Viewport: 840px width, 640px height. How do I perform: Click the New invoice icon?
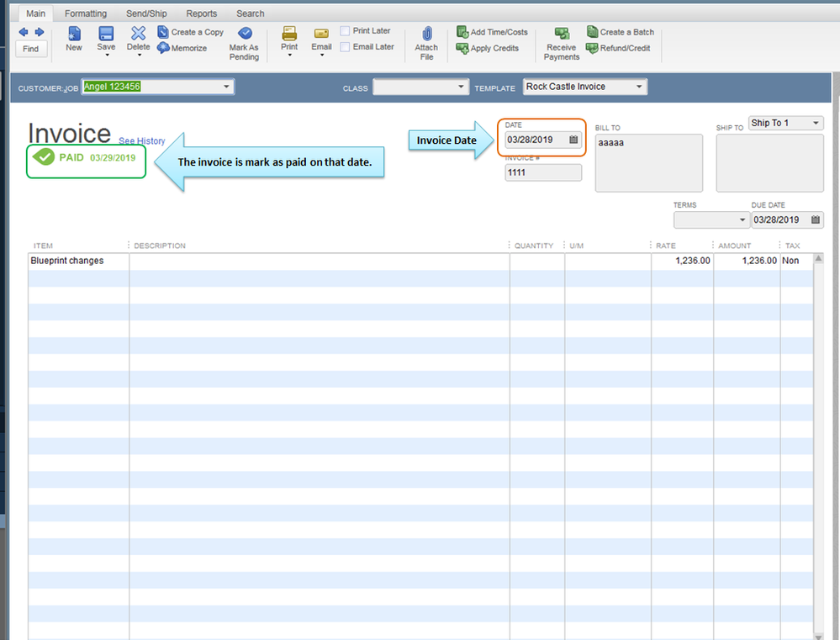(x=74, y=34)
